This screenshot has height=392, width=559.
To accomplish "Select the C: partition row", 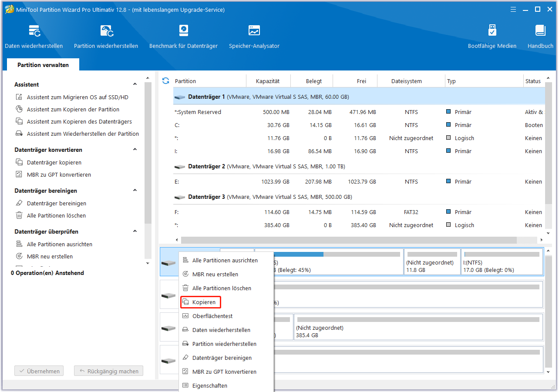I will coord(359,125).
